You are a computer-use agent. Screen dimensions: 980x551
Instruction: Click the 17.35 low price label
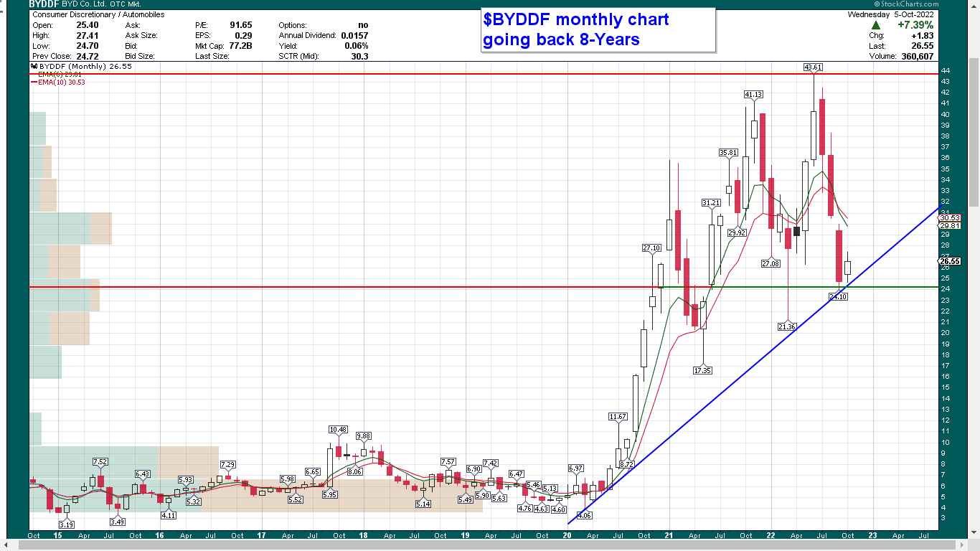[702, 370]
